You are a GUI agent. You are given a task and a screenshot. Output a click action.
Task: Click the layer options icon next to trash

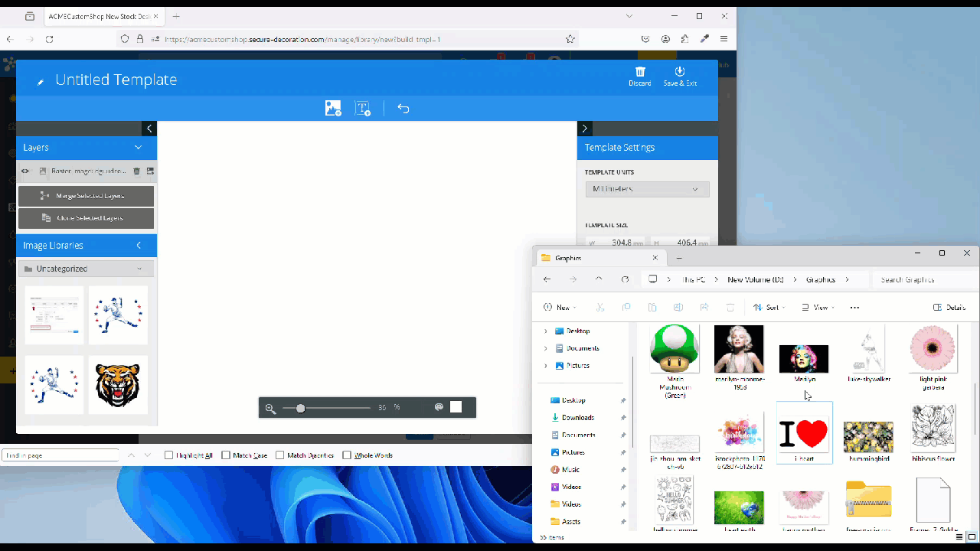(x=150, y=171)
